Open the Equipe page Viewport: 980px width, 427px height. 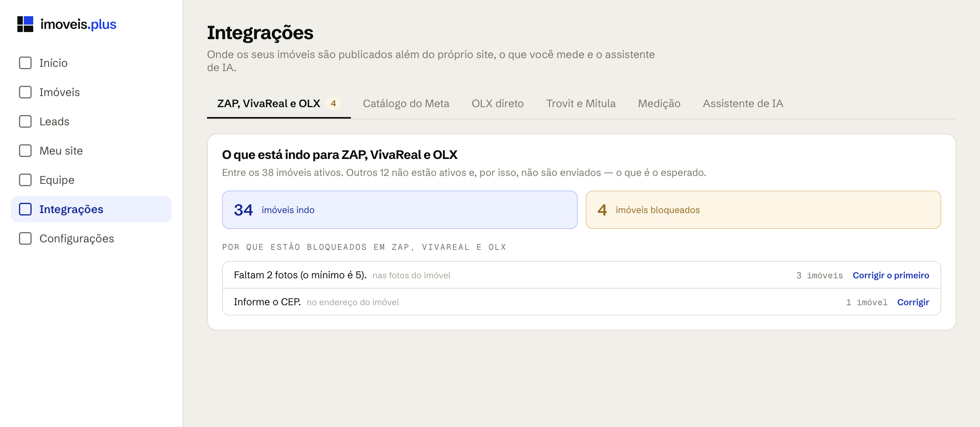(x=91, y=180)
